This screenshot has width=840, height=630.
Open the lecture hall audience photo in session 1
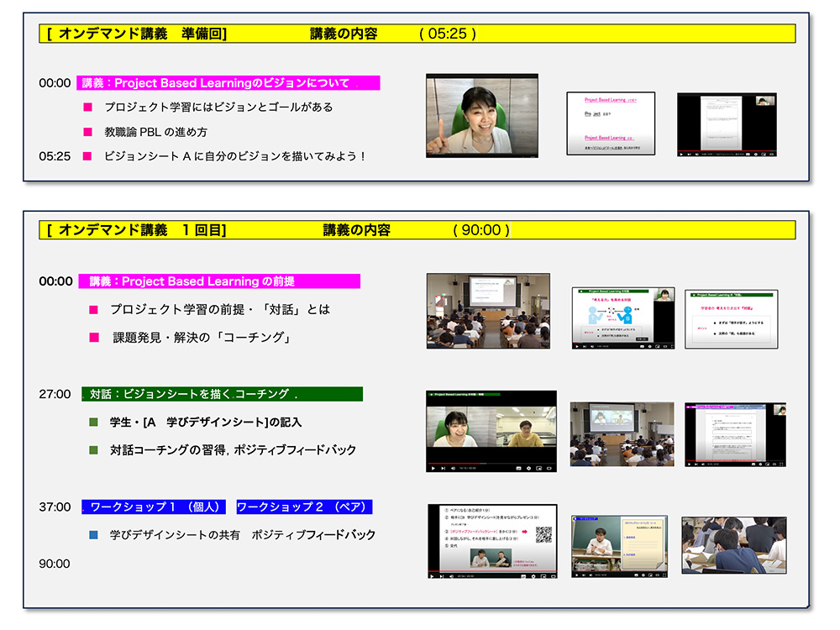[x=488, y=311]
